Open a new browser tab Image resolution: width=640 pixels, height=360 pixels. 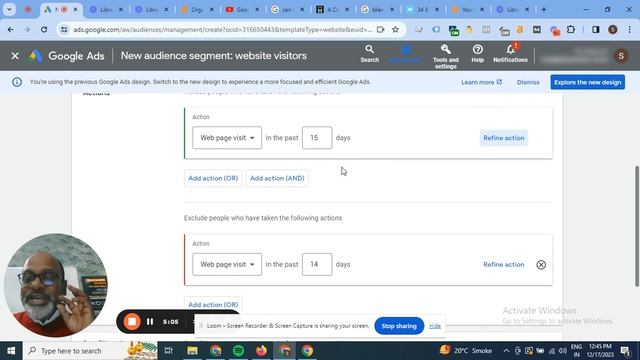pyautogui.click(x=543, y=9)
